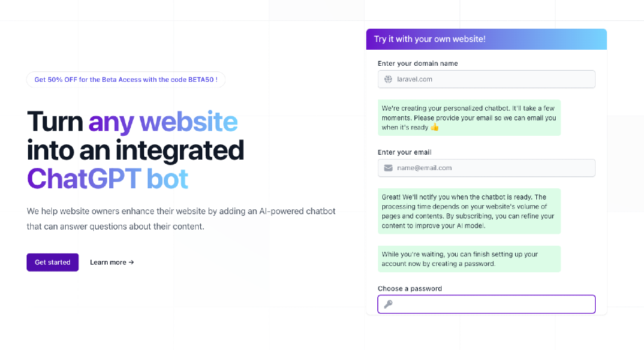This screenshot has width=644, height=350.
Task: Open the Learn more link
Action: pyautogui.click(x=112, y=262)
